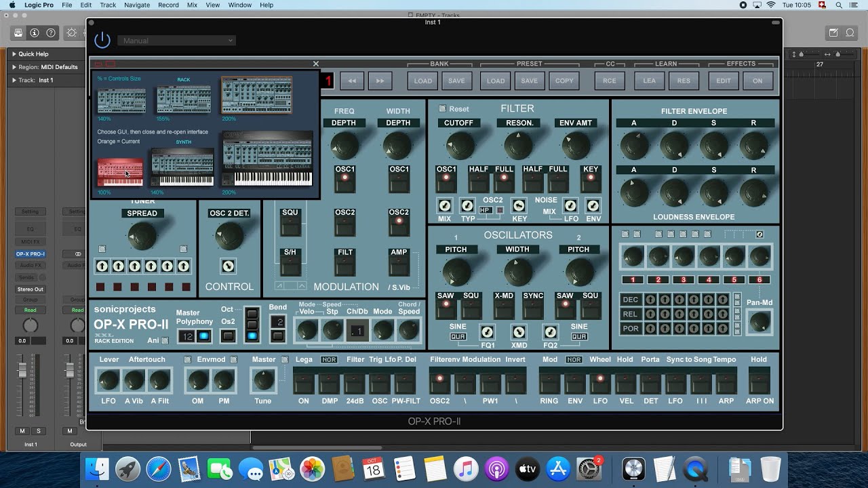Open Safari from the Dock
Image resolution: width=868 pixels, height=488 pixels.
[x=159, y=468]
